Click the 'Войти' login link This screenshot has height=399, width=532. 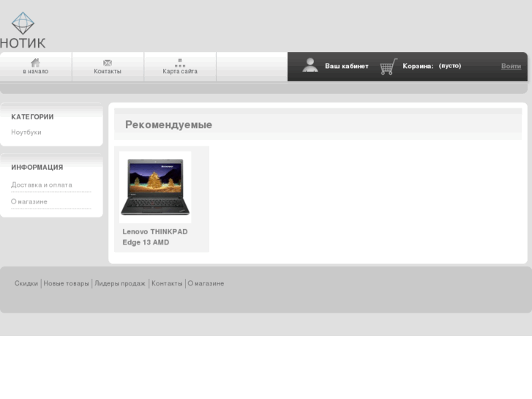click(x=511, y=66)
